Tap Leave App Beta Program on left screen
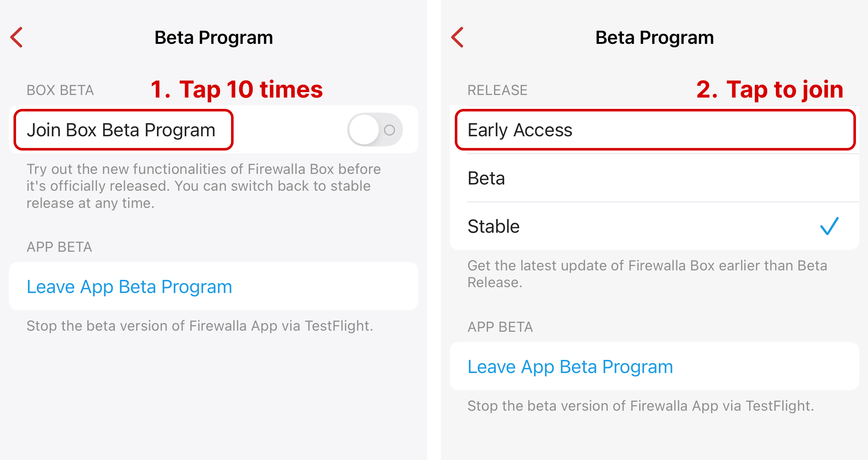This screenshot has height=460, width=868. click(x=129, y=287)
